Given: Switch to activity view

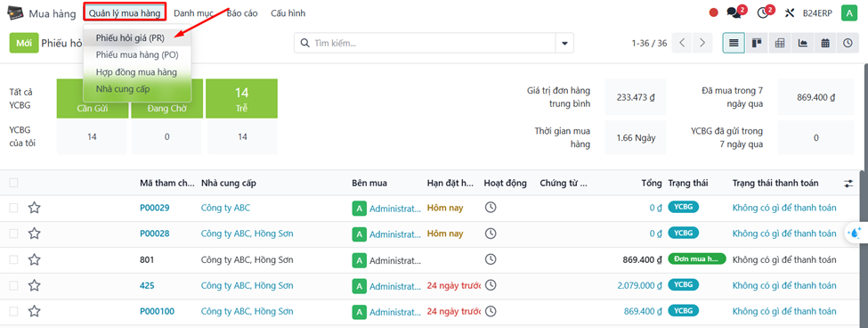Looking at the screenshot, I should point(848,43).
